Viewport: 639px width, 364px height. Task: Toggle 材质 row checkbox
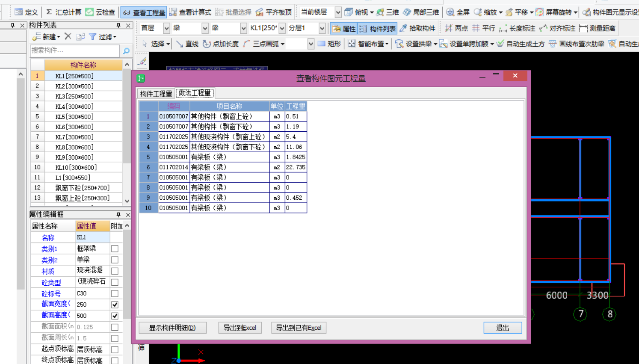[115, 271]
